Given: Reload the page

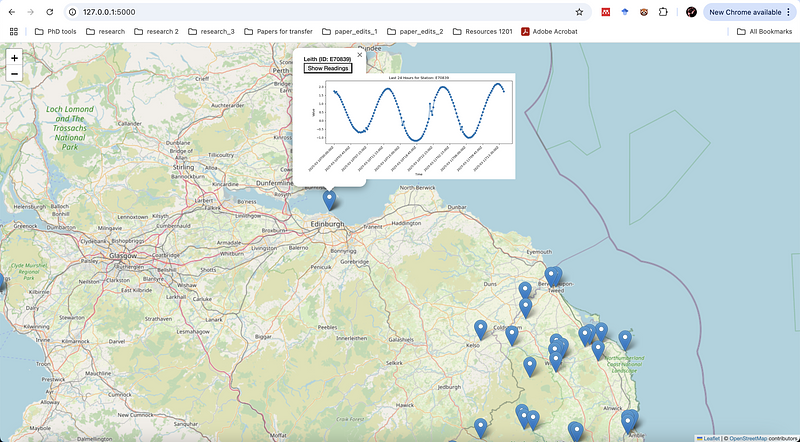Looking at the screenshot, I should click(50, 12).
